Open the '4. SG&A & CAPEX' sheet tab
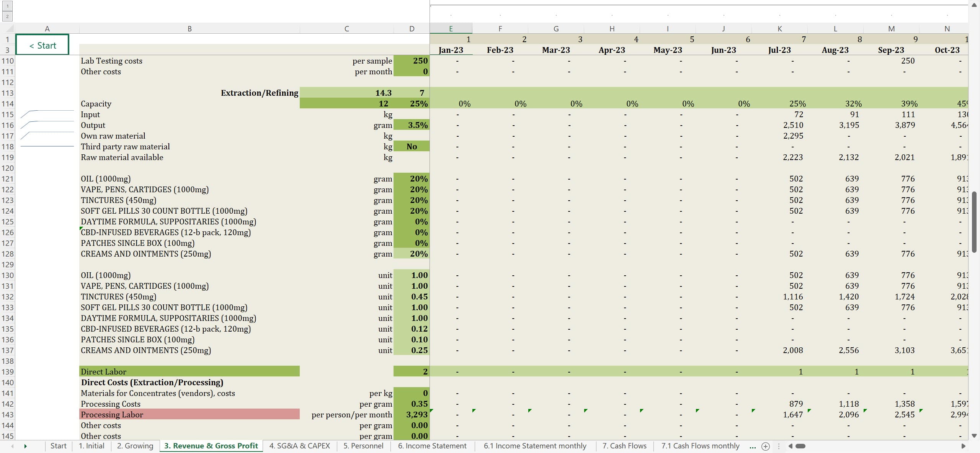The height and width of the screenshot is (453, 980). pyautogui.click(x=299, y=446)
